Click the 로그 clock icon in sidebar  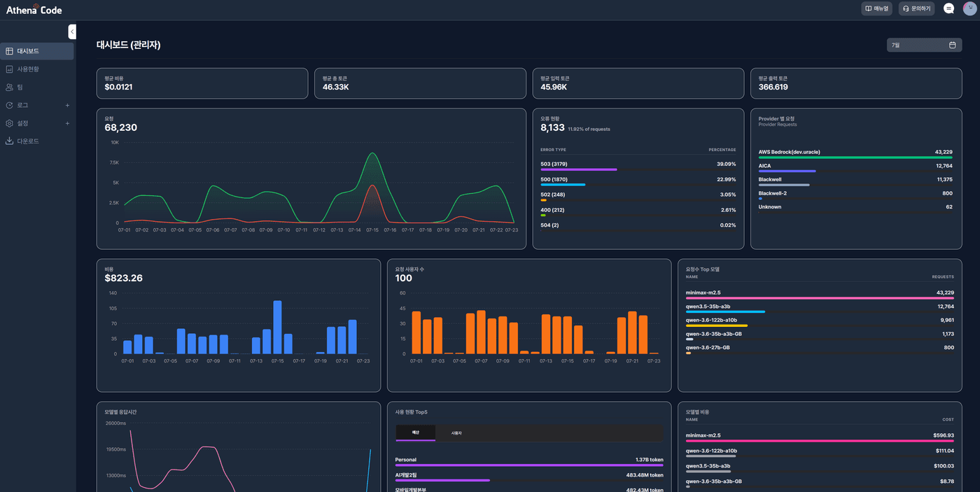[x=9, y=105]
